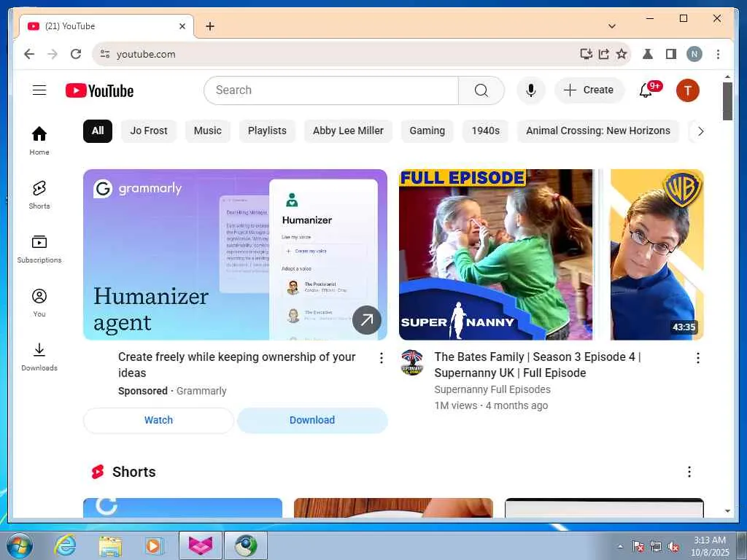
Task: Open the Chrome Labs flask icon
Action: pos(648,54)
